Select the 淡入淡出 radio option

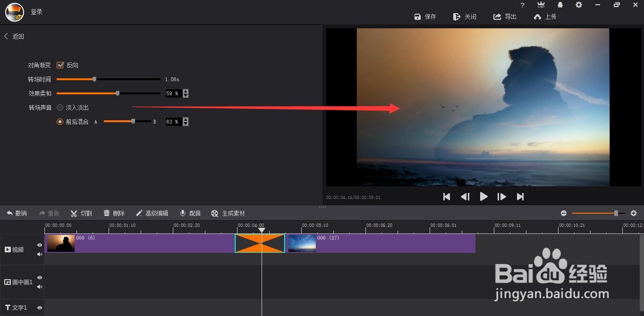[60, 108]
